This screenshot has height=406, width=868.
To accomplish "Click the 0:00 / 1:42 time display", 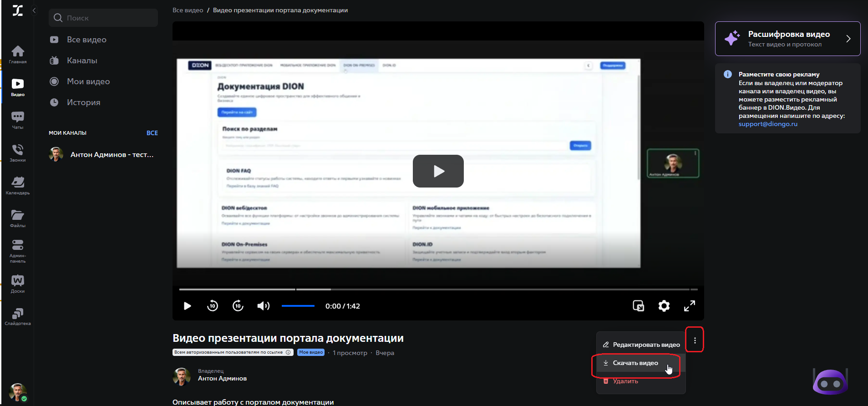I will coord(343,306).
